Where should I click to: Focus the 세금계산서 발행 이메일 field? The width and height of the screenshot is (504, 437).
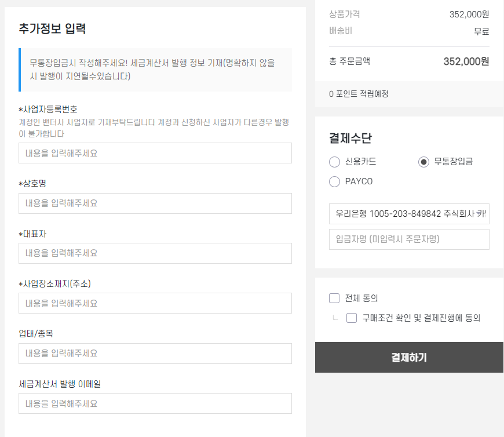coord(155,403)
